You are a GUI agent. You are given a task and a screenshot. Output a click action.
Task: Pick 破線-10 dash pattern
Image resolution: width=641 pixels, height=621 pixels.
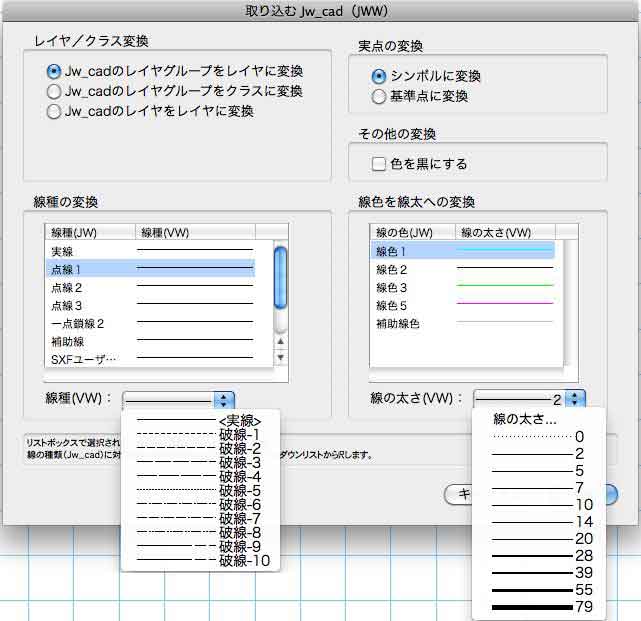click(200, 561)
